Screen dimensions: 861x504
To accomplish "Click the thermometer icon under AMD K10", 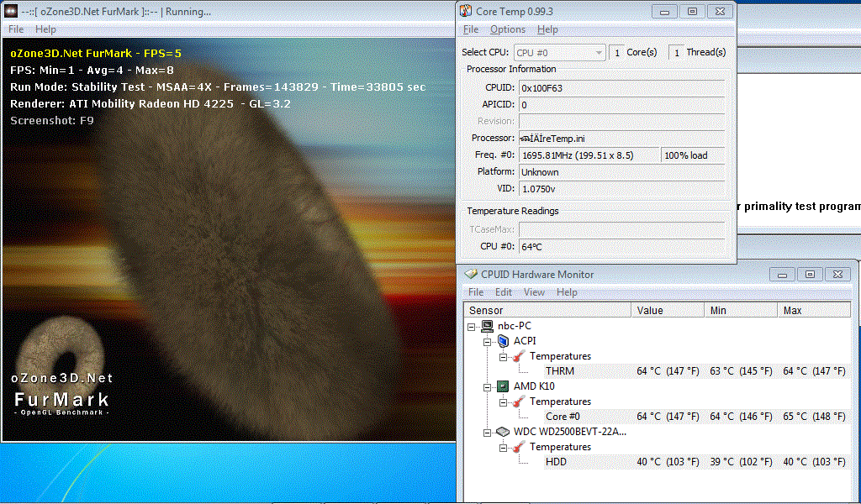I will (x=519, y=402).
